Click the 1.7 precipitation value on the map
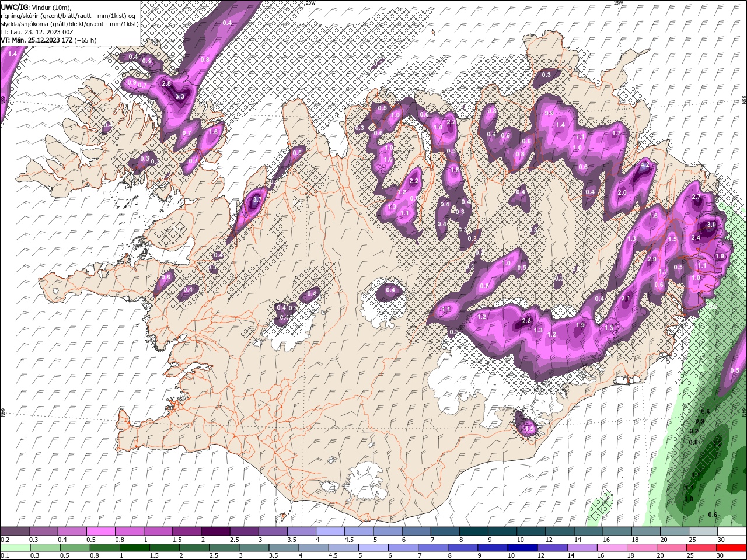747x560 pixels. (616, 134)
